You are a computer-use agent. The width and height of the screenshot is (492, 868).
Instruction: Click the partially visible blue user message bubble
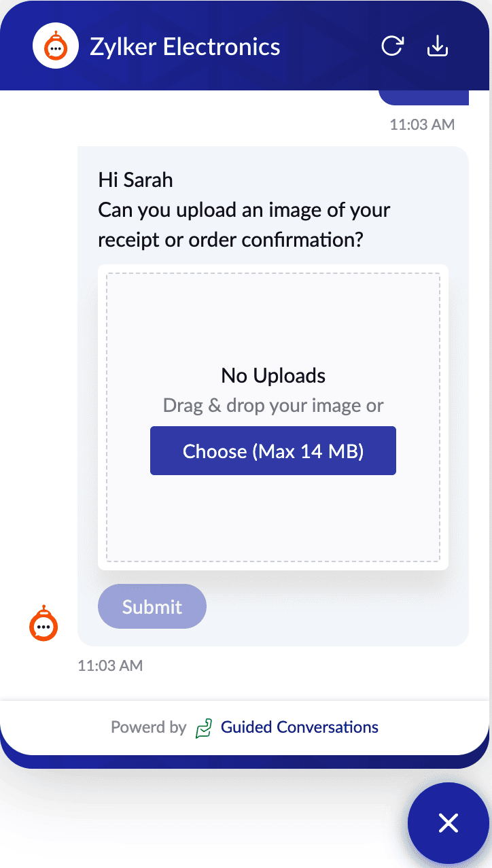[x=423, y=98]
